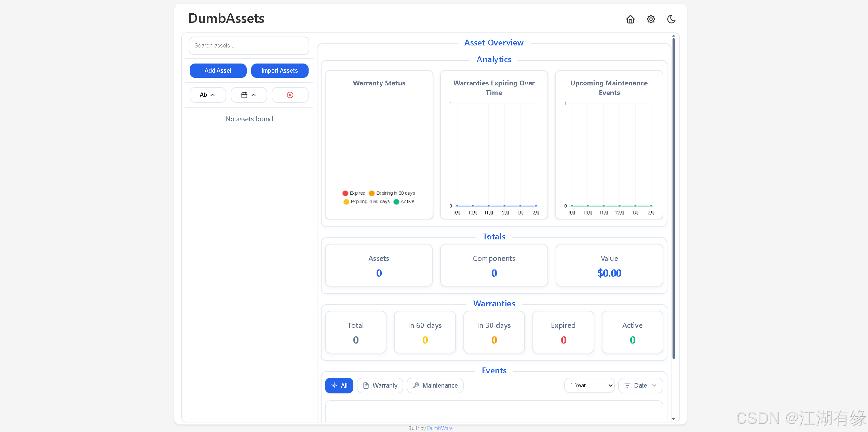The image size is (868, 432).
Task: Toggle dark mode moon icon
Action: click(x=671, y=19)
